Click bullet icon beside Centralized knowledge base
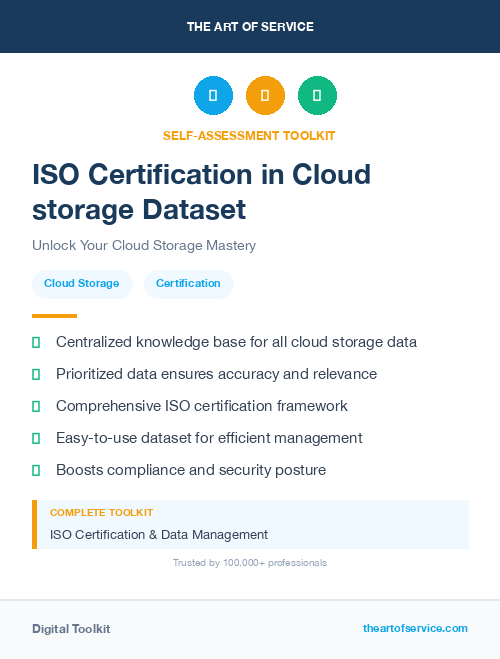The width and height of the screenshot is (500, 659). tap(36, 343)
